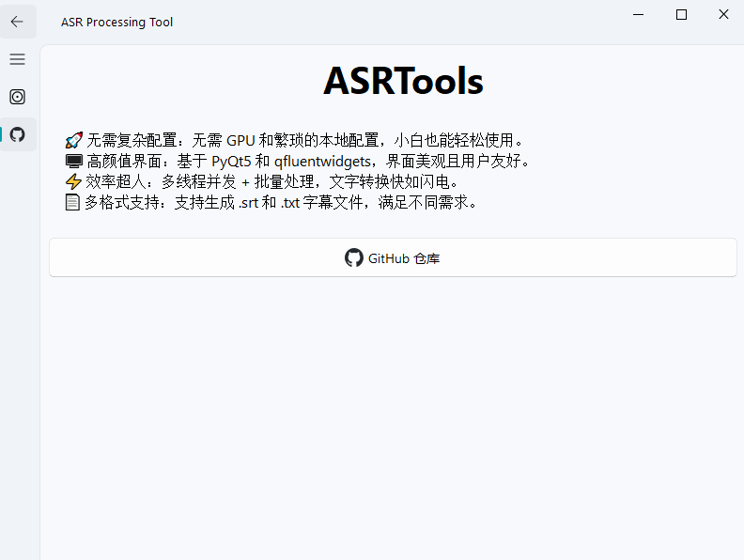Select the GitHub icon in the sidebar
744x560 pixels.
(17, 134)
